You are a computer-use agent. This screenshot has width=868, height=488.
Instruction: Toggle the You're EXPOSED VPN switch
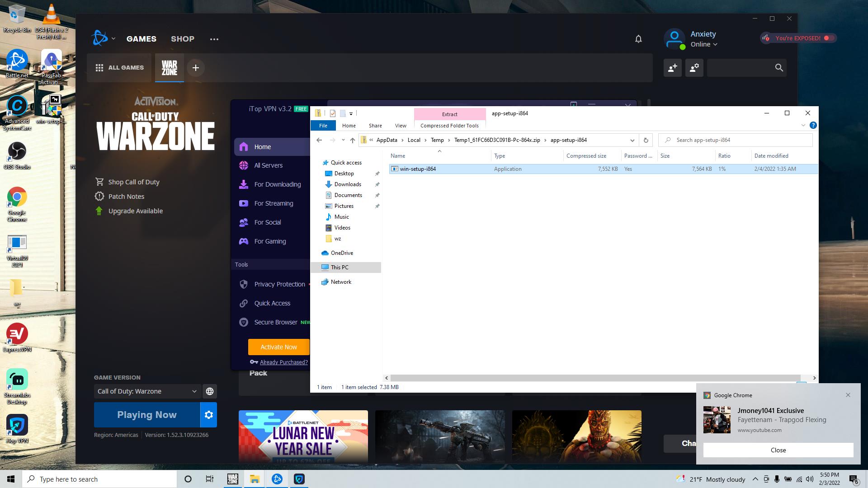(x=829, y=38)
